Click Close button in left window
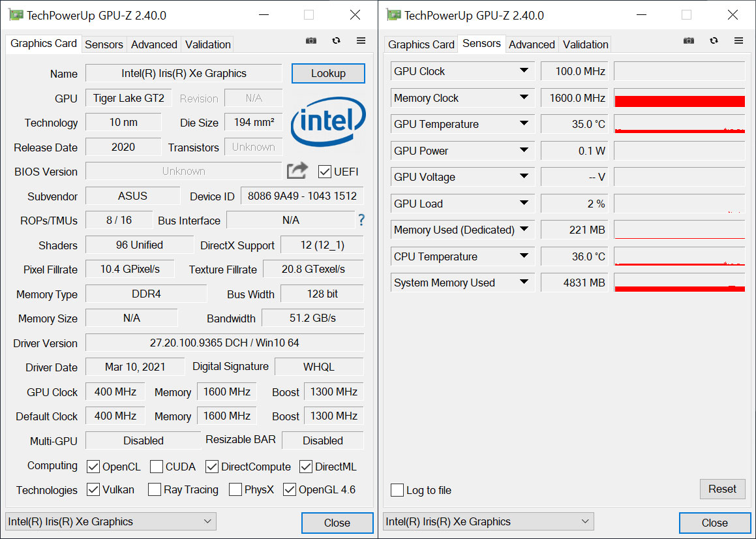The image size is (756, 539). [337, 523]
